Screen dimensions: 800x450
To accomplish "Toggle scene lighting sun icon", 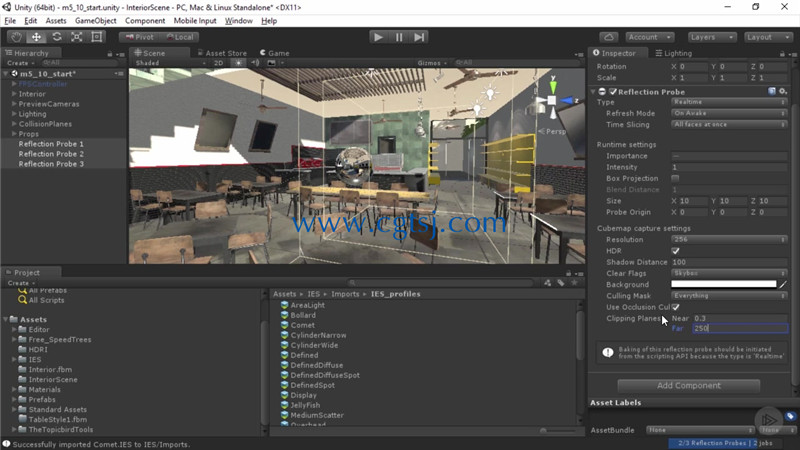I will [238, 63].
